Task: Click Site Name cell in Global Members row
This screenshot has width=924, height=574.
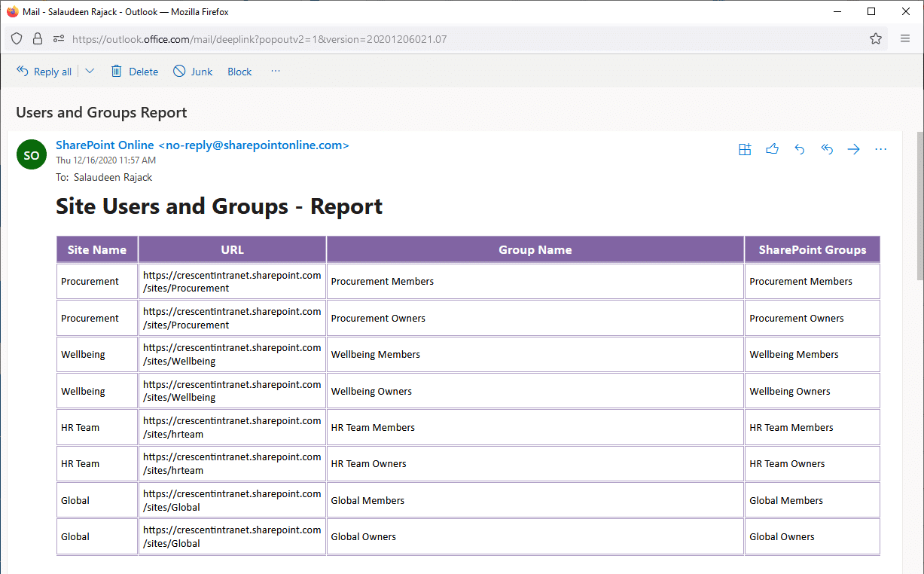Action: 97,500
